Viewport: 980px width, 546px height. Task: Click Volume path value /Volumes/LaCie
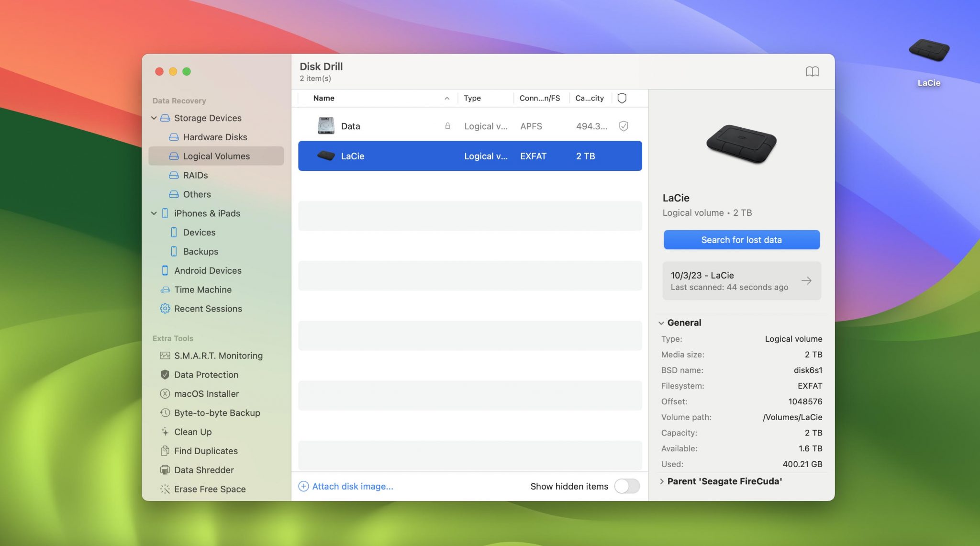[792, 417]
